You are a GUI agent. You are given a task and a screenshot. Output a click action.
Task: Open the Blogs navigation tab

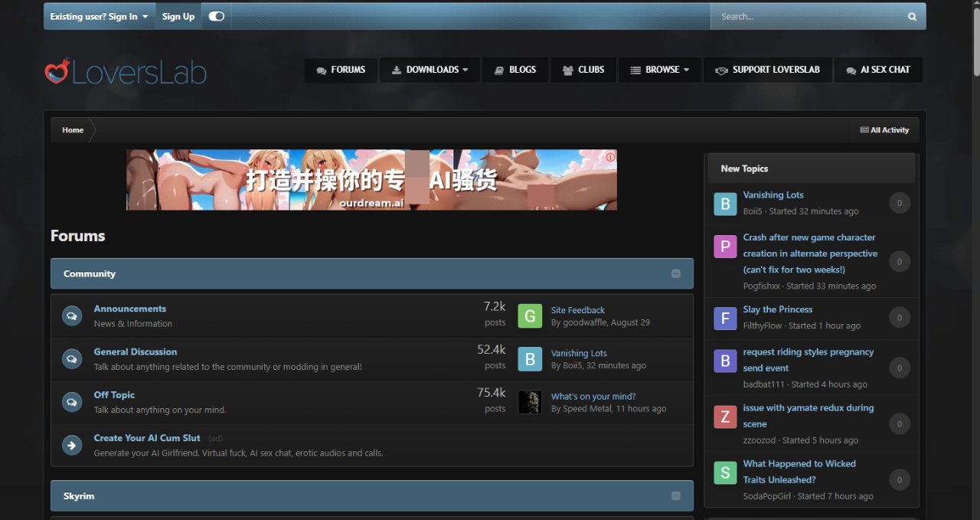514,70
